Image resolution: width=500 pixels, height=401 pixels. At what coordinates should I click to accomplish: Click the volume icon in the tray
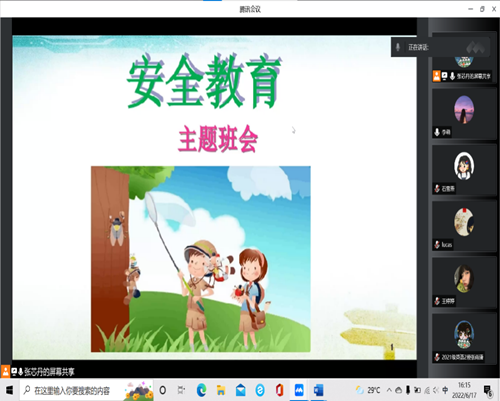pos(436,390)
